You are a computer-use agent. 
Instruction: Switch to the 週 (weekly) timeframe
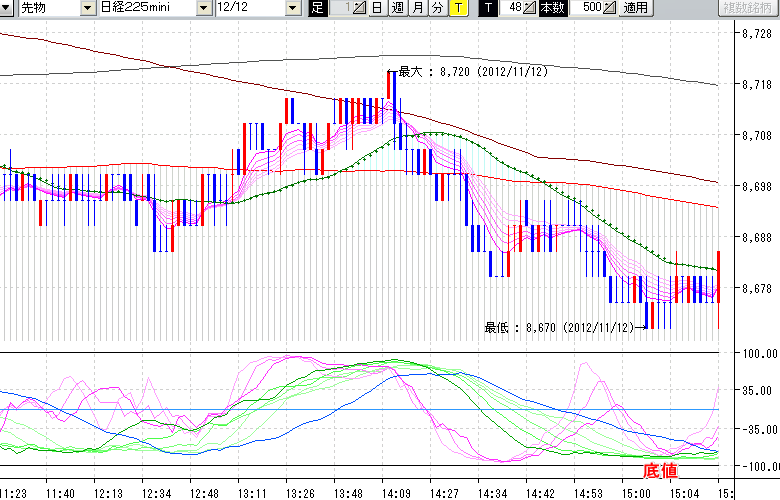pos(397,8)
